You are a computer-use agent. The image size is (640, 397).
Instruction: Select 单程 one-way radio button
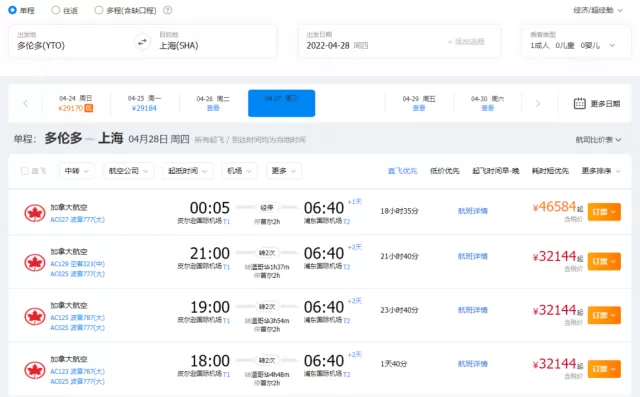(12, 10)
